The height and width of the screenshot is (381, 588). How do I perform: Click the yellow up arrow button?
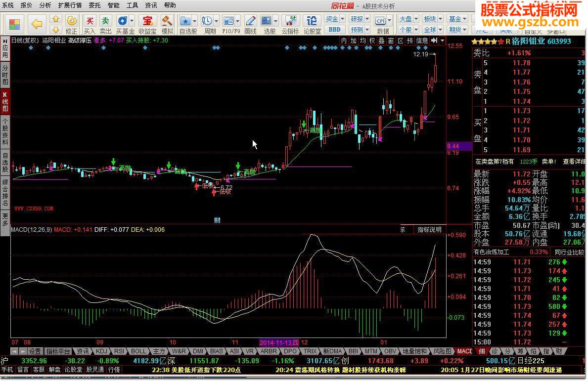56,19
